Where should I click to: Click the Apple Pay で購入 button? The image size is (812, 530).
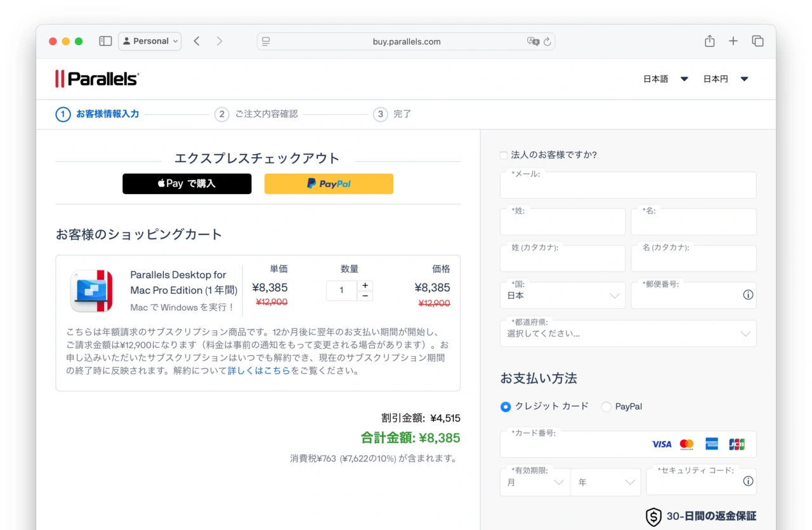[x=187, y=184]
